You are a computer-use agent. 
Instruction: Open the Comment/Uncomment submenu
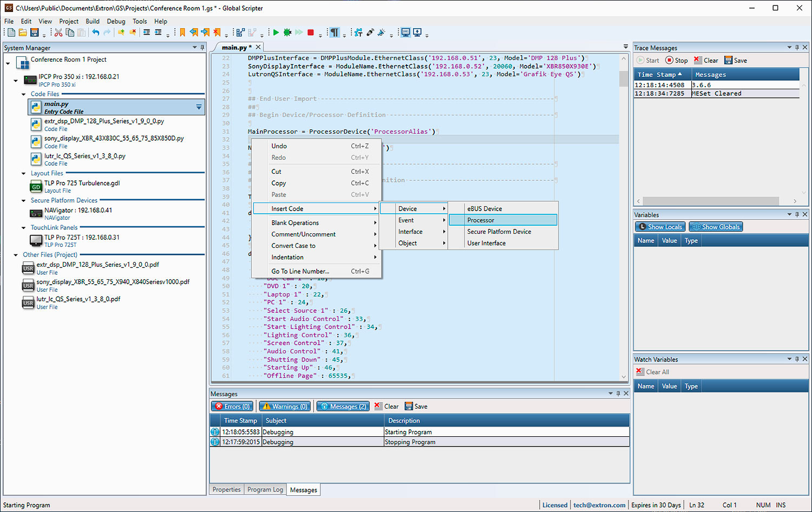(317, 234)
